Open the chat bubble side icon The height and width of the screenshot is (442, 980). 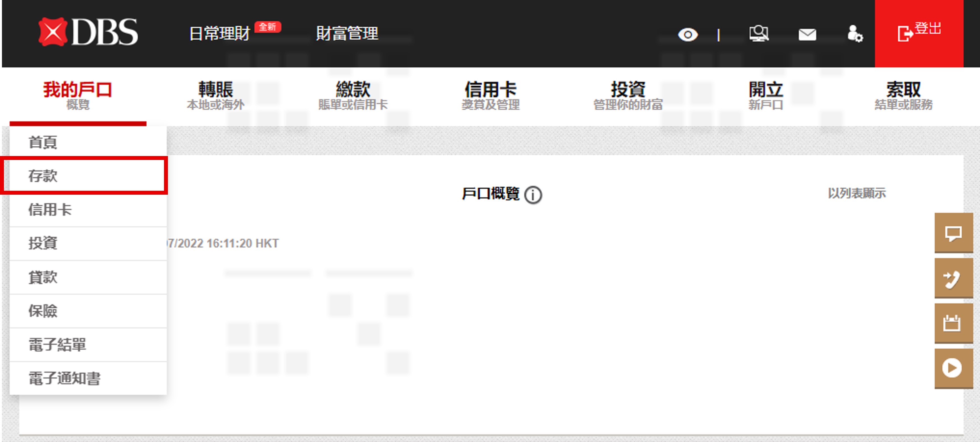[953, 232]
